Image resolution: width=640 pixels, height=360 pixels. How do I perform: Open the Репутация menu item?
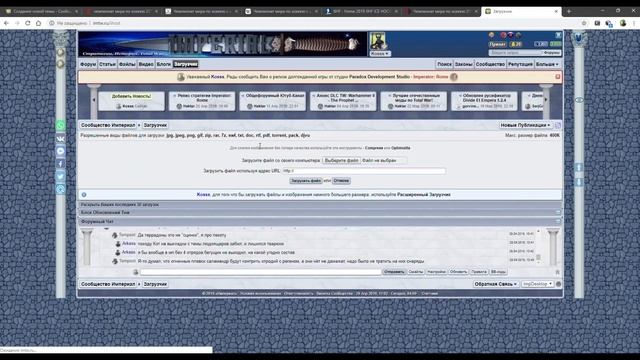[x=520, y=64]
